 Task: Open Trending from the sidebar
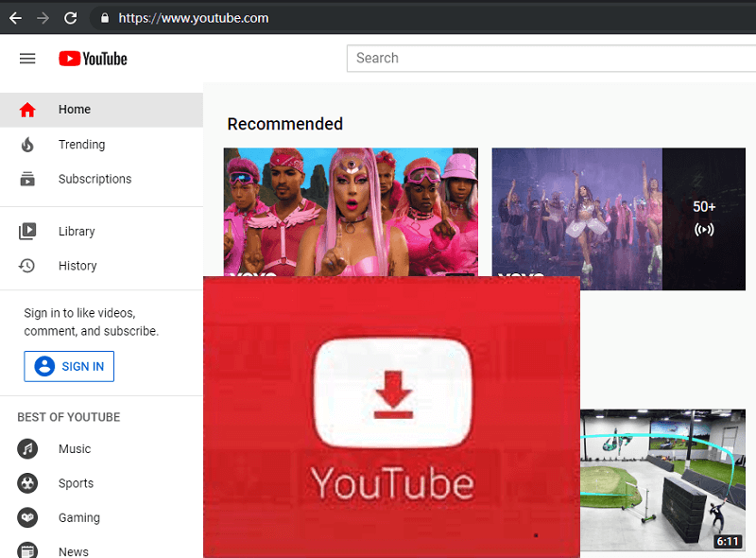tap(101, 145)
